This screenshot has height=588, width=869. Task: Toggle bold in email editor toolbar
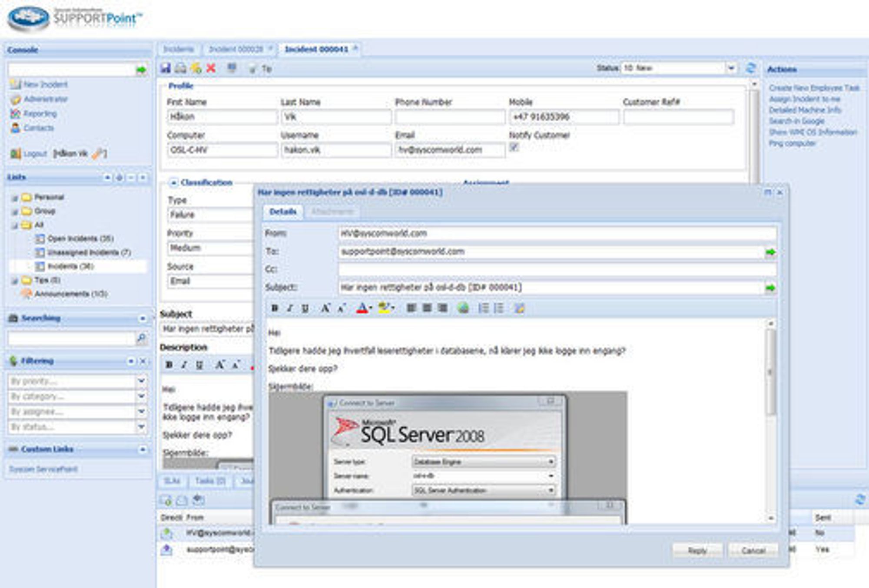click(275, 308)
